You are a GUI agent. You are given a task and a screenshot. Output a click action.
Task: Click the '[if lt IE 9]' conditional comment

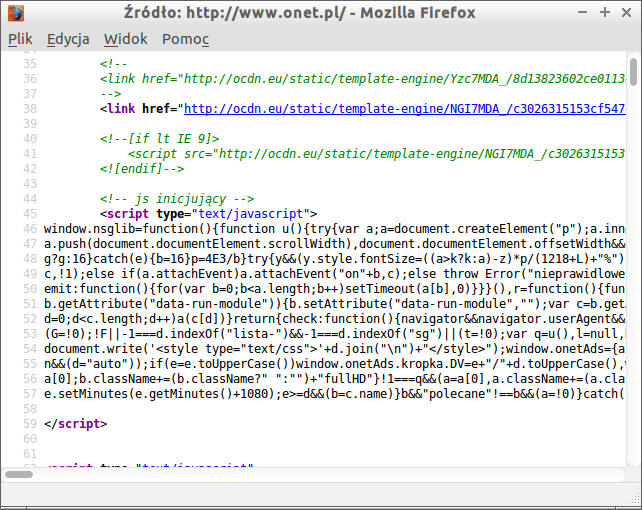point(159,138)
